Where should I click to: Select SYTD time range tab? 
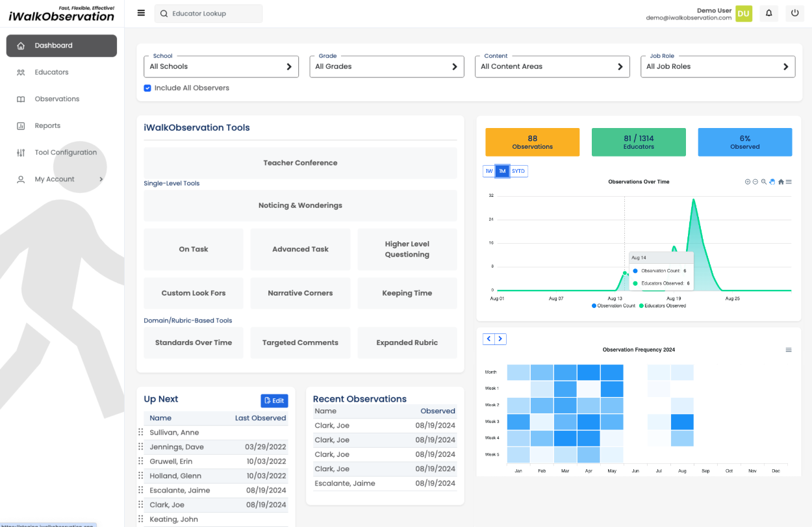click(x=518, y=171)
